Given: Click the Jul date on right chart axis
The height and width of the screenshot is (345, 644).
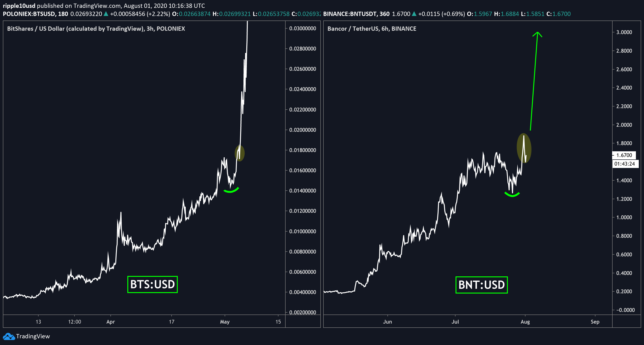Looking at the screenshot, I should tap(455, 322).
